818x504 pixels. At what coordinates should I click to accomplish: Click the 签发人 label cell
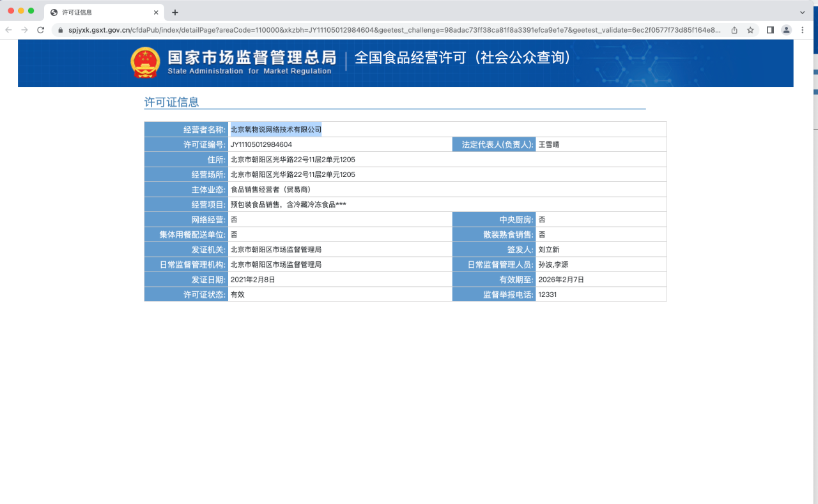click(494, 250)
